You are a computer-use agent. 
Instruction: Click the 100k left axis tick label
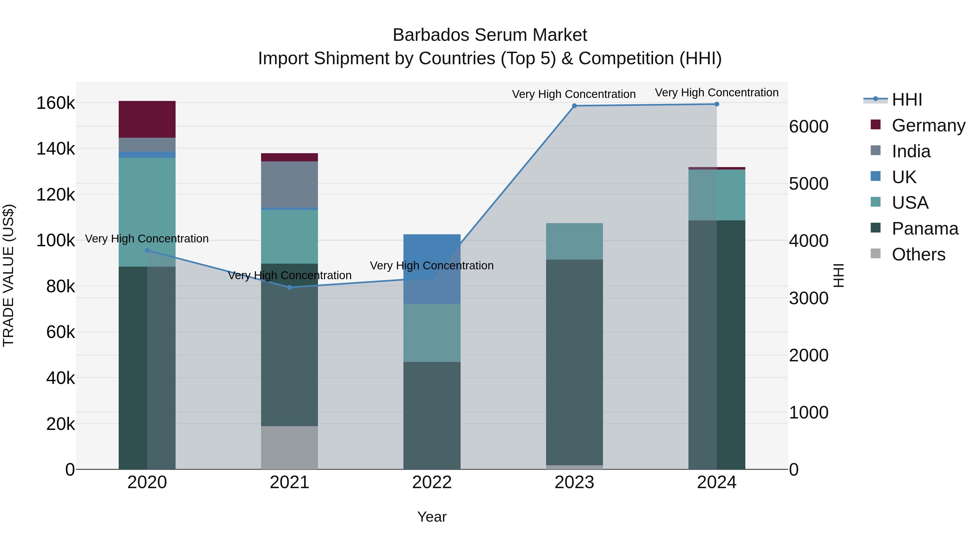point(56,241)
